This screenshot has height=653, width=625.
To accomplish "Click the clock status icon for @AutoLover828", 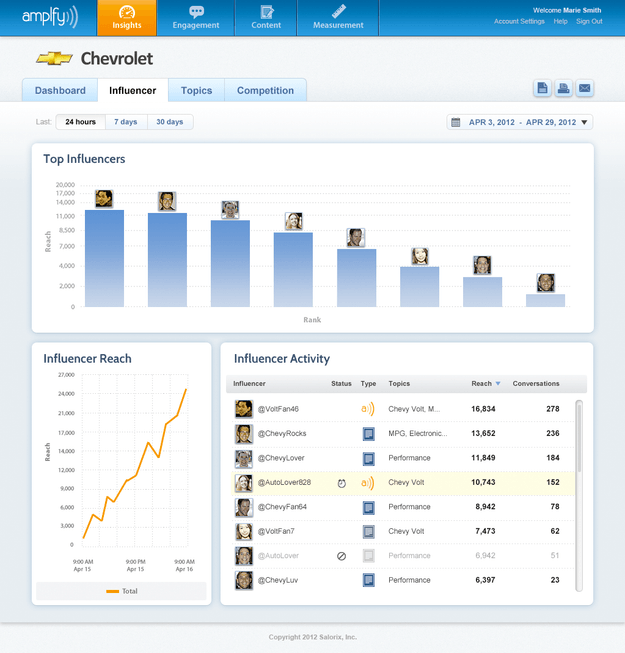I will [x=341, y=483].
